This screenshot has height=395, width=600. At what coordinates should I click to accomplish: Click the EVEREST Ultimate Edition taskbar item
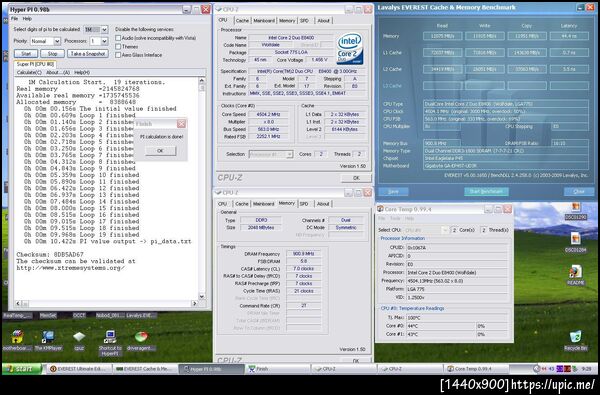[x=79, y=369]
